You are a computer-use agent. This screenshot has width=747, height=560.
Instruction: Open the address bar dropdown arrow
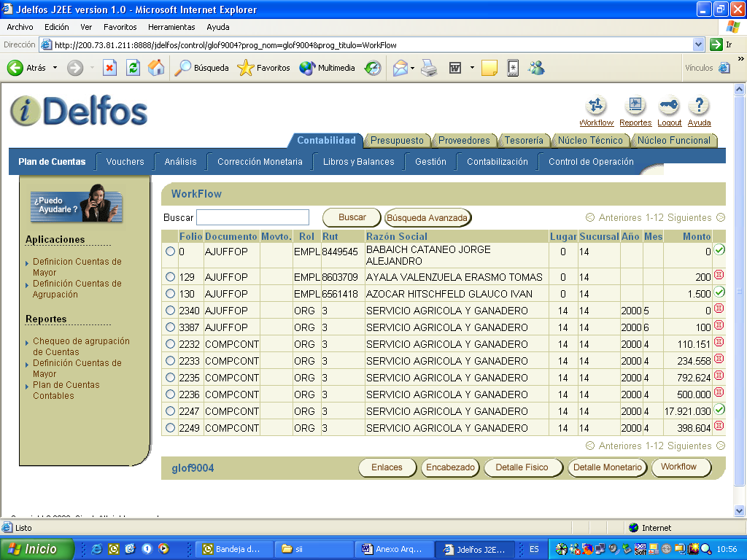[x=698, y=44]
